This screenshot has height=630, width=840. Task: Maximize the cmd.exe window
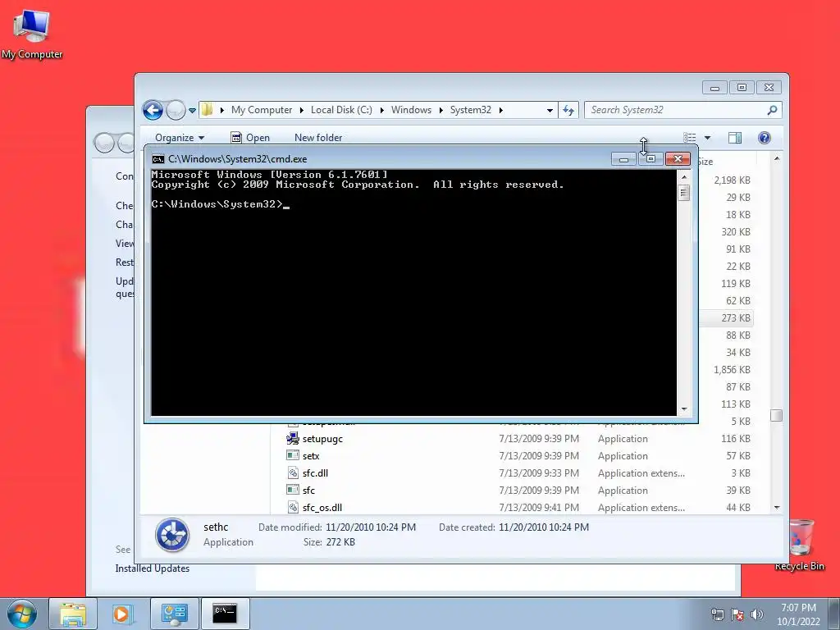tap(651, 159)
